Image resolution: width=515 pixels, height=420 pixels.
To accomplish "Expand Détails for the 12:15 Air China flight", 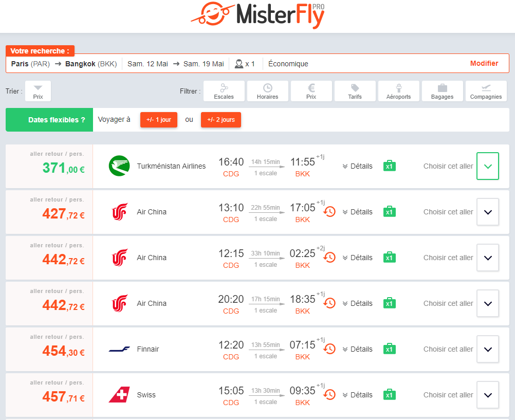I will [357, 258].
